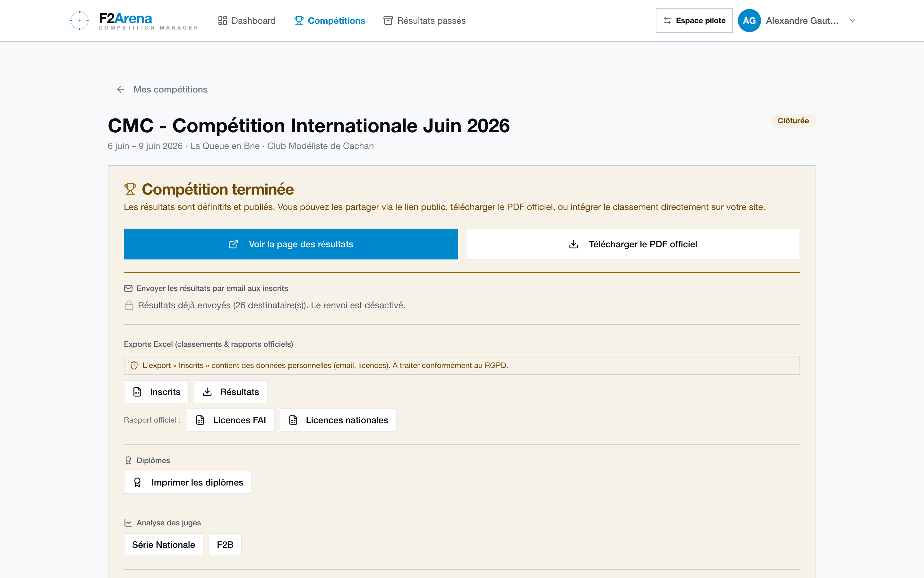Screen dimensions: 924x578
Task: Click the Dashboard grid icon
Action: pyautogui.click(x=222, y=21)
